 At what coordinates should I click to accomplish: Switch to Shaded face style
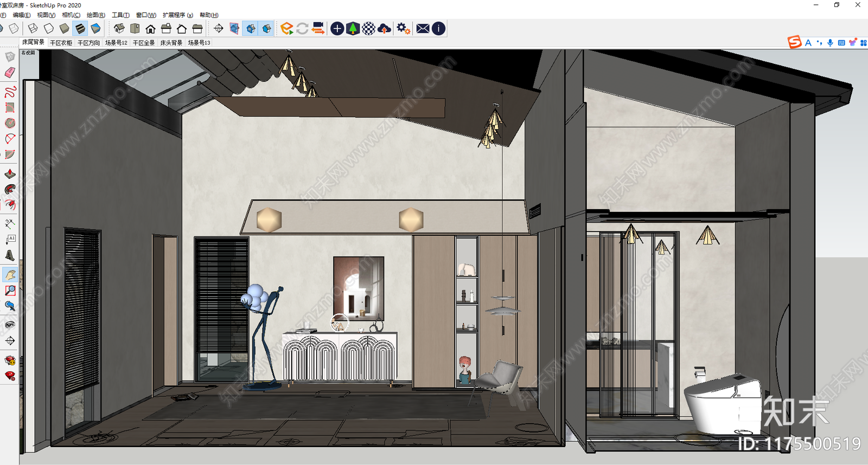point(65,28)
